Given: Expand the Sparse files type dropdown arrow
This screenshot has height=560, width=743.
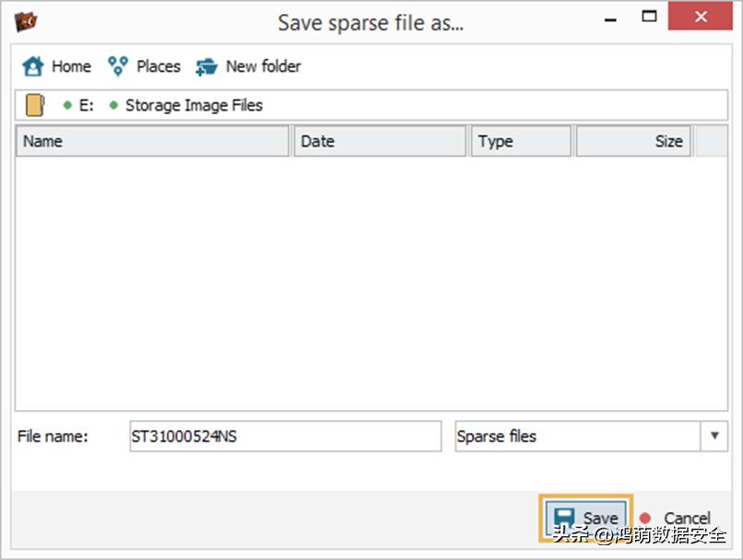Looking at the screenshot, I should (x=714, y=437).
